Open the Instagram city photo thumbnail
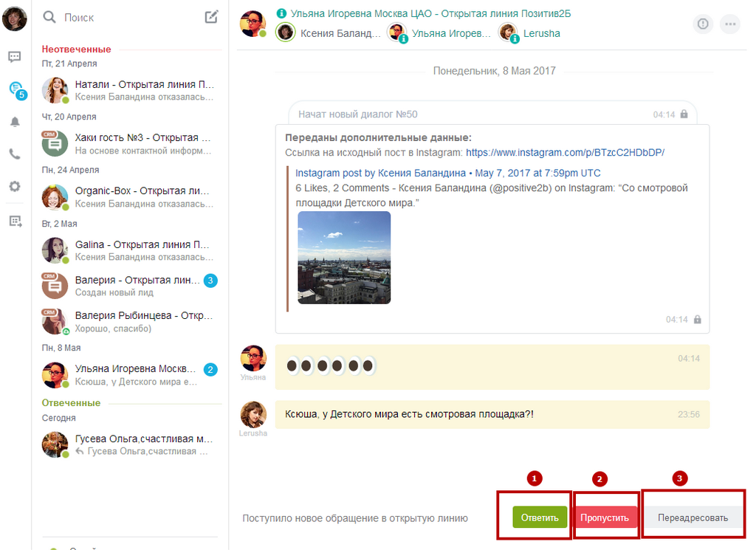756x550 pixels. tap(344, 258)
